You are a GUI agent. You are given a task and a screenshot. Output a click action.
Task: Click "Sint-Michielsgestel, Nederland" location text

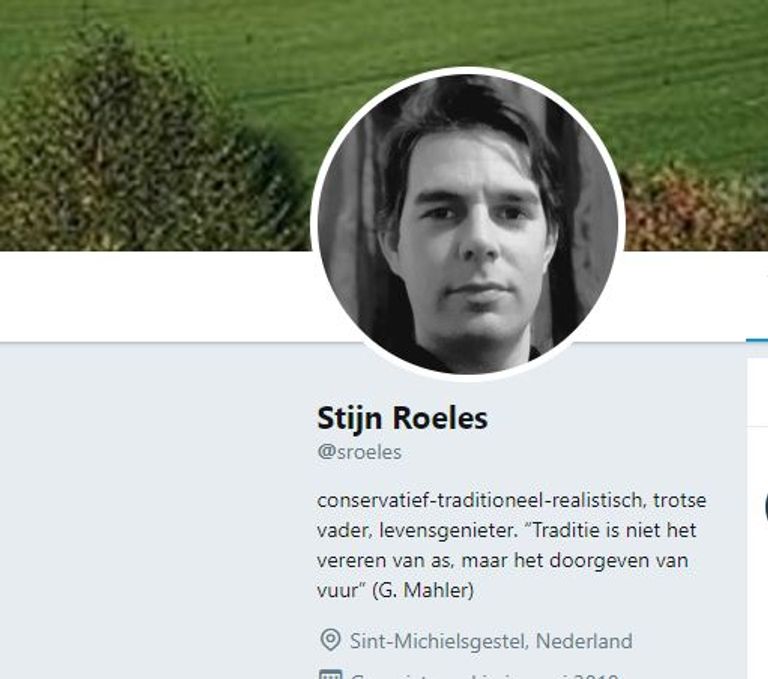point(491,641)
